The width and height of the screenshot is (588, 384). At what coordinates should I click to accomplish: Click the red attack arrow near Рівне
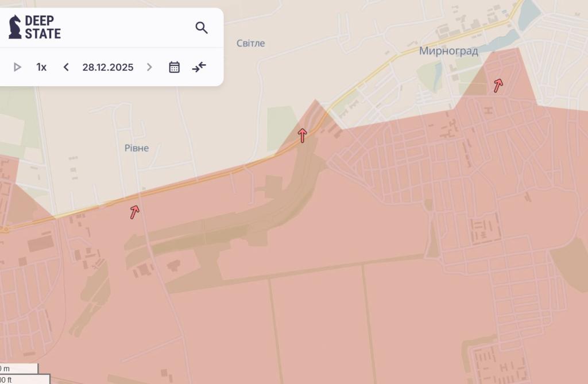(x=134, y=212)
